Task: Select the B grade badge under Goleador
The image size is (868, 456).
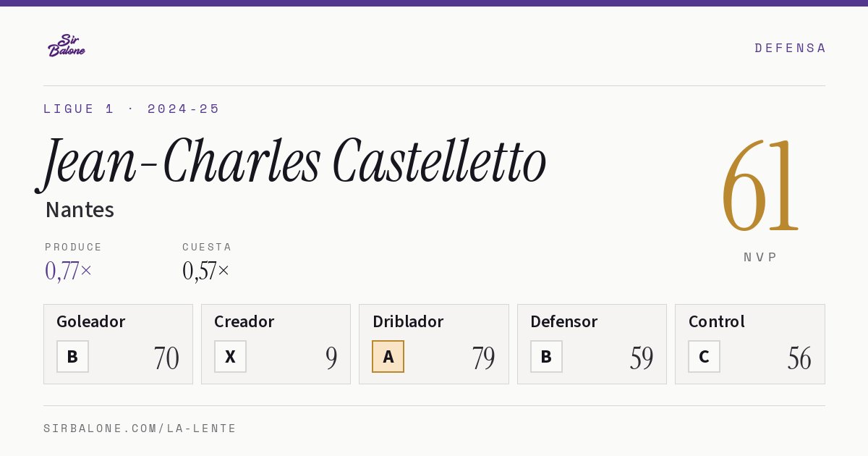Action: pyautogui.click(x=72, y=357)
